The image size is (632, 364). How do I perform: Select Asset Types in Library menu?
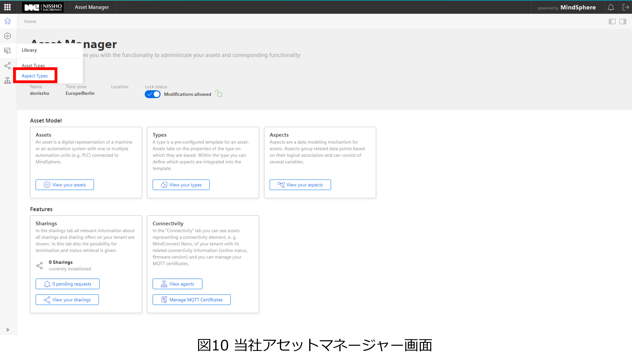pos(33,66)
